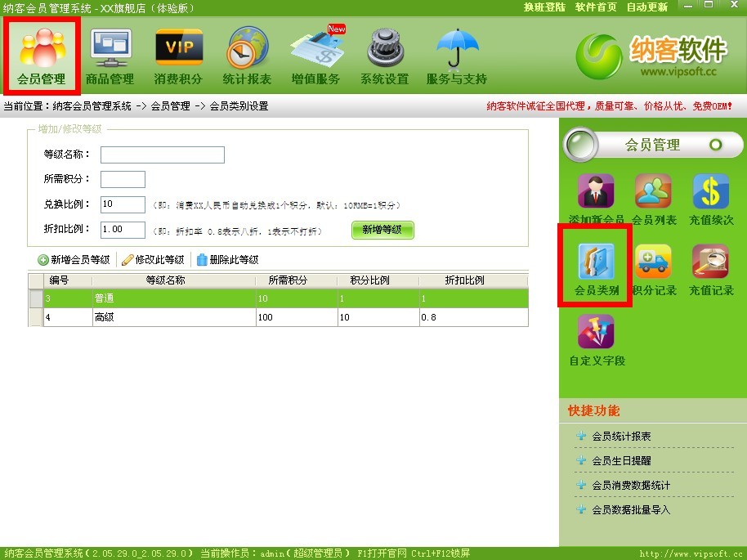Open the 会员数据批量导入 shortcut
This screenshot has height=560, width=747.
click(623, 509)
